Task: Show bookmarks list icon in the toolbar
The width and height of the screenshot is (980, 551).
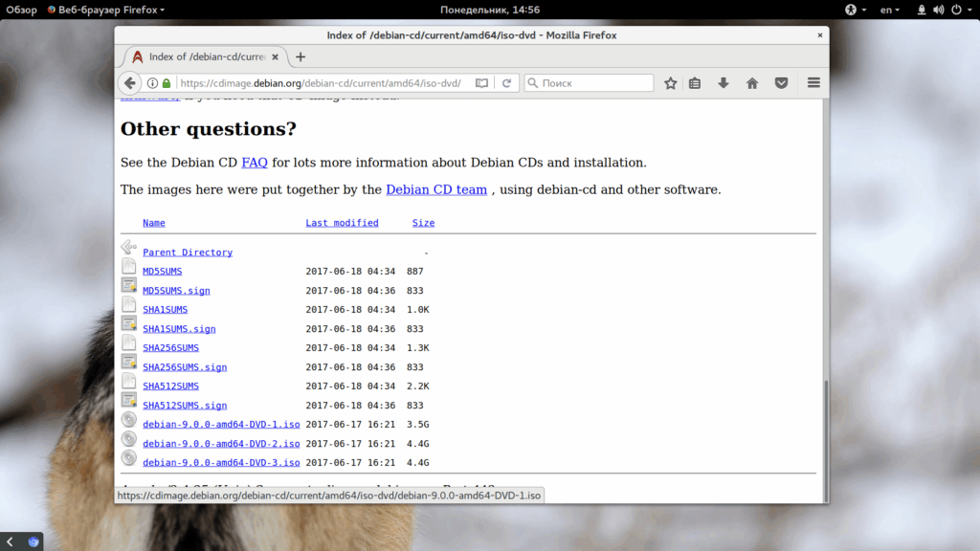Action: (x=695, y=83)
